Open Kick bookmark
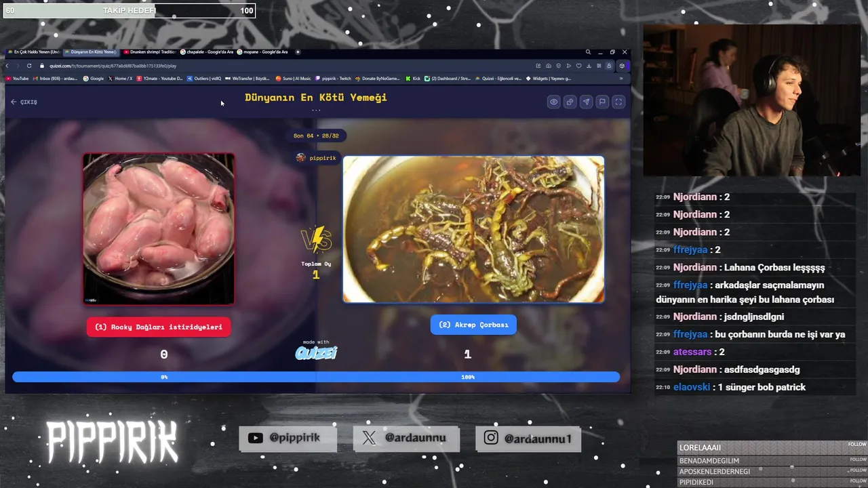This screenshot has height=488, width=868. click(x=413, y=79)
